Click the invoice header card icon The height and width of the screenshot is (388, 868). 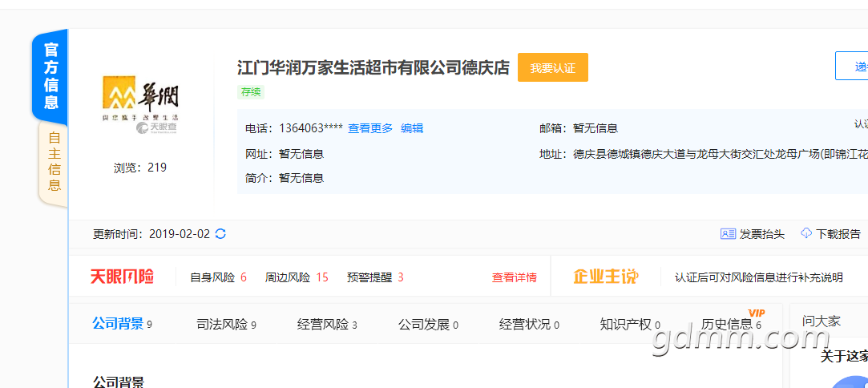pyautogui.click(x=728, y=233)
